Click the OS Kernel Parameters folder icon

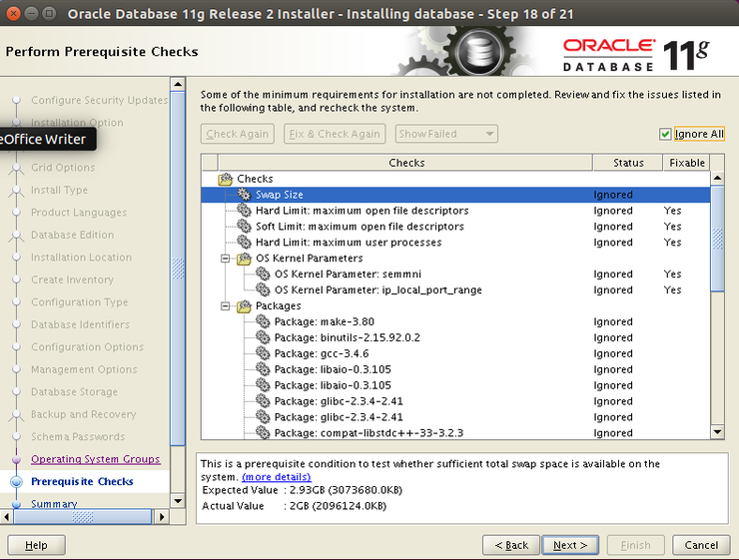click(x=244, y=259)
